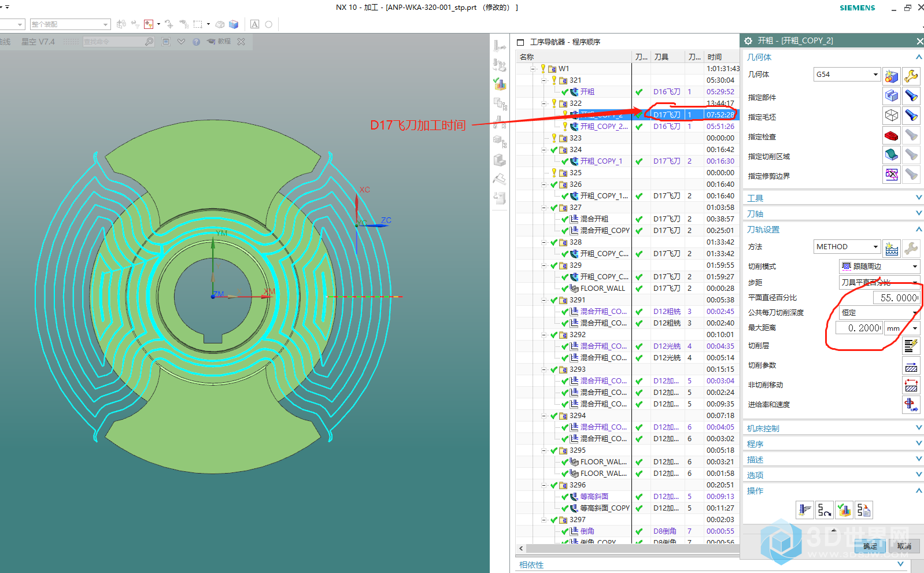The image size is (924, 573).
Task: Select the 开粗_COPY_1 operation
Action: pos(601,161)
